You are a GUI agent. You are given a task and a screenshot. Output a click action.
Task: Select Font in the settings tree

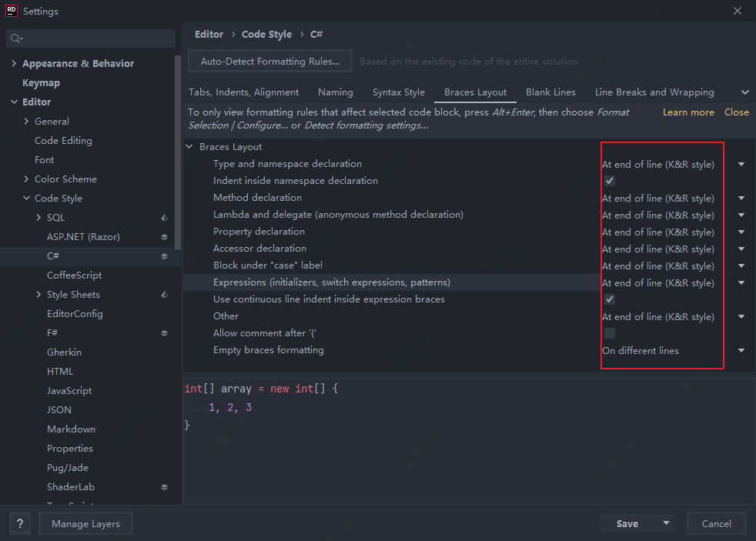tap(45, 160)
